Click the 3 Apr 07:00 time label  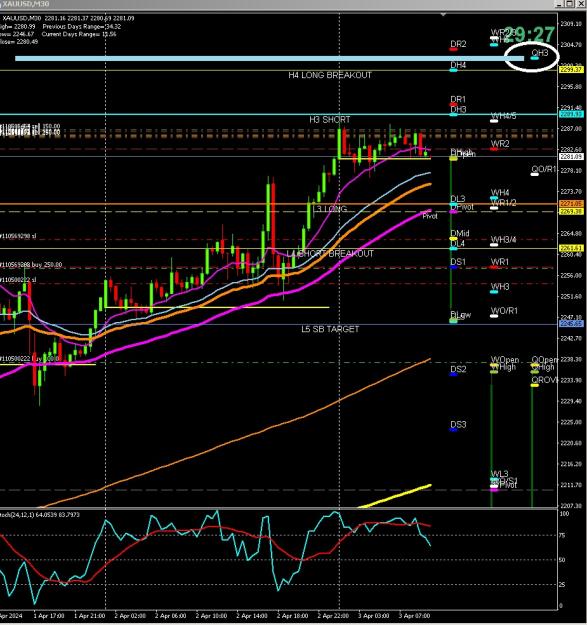click(x=414, y=616)
